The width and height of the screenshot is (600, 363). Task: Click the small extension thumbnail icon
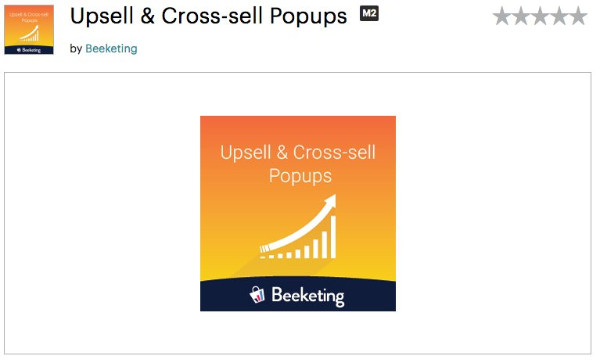[29, 29]
